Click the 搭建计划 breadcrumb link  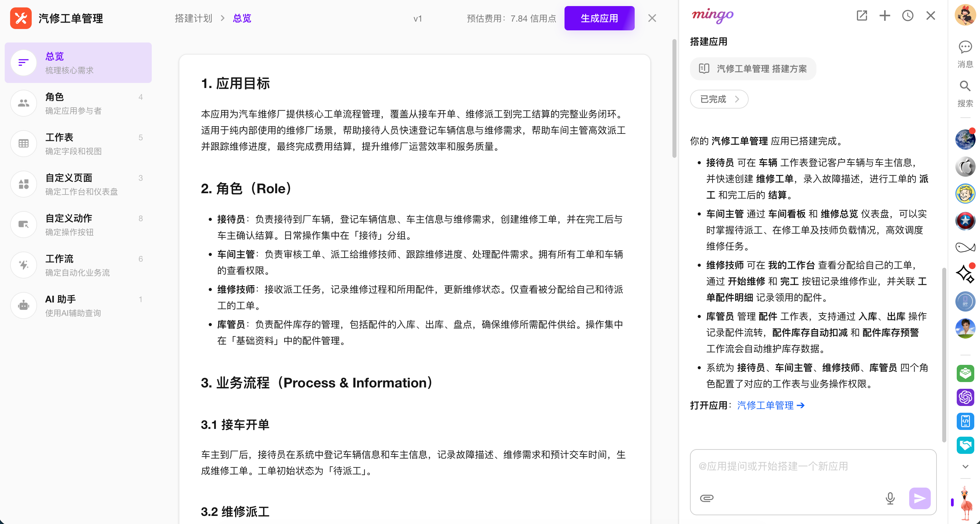(x=193, y=18)
